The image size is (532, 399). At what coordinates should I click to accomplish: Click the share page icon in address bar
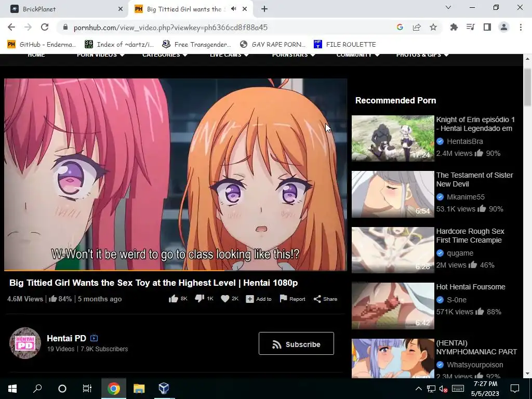click(x=417, y=27)
